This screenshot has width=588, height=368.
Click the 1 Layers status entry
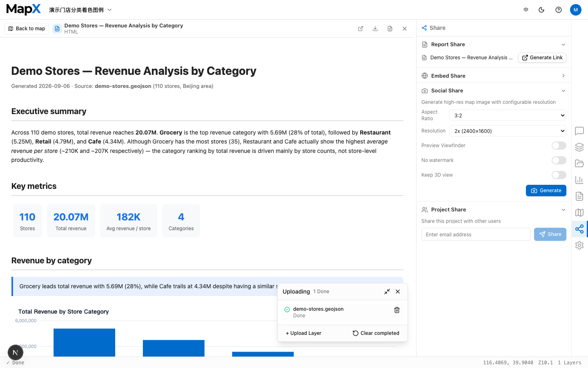569,363
